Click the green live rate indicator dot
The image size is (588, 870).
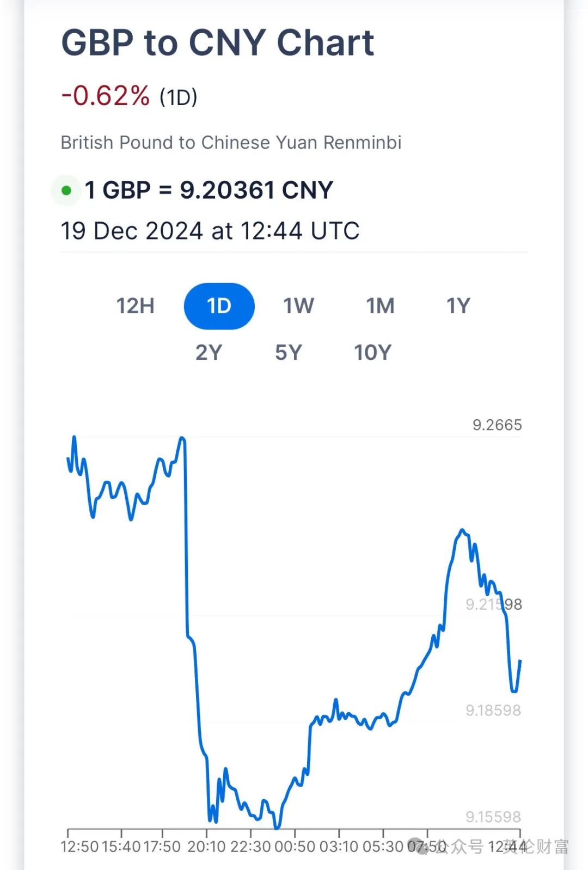pos(66,191)
